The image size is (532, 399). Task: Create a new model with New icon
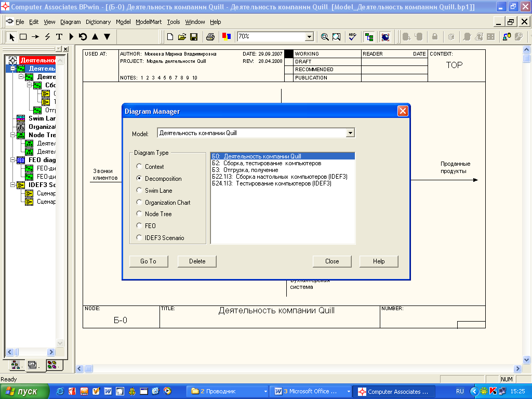tap(170, 37)
